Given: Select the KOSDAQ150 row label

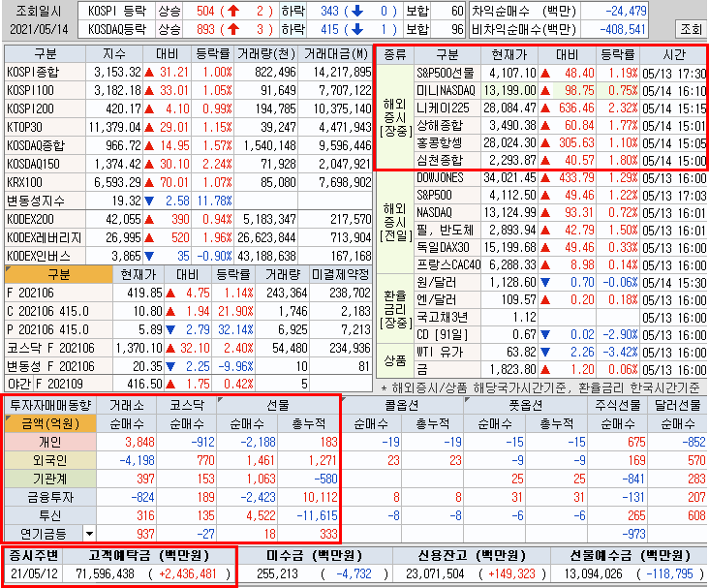Looking at the screenshot, I should pos(45,164).
